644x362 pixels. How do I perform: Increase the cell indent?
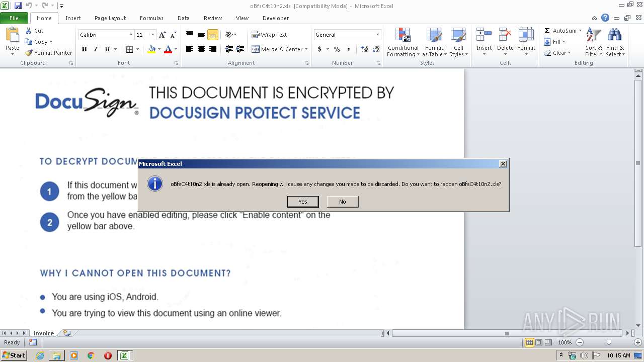[x=240, y=49]
